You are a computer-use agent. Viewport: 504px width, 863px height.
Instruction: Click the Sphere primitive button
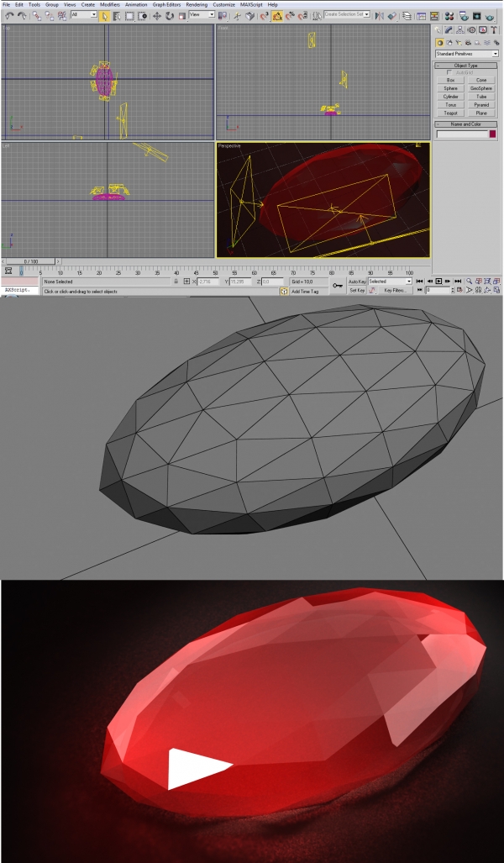[450, 88]
